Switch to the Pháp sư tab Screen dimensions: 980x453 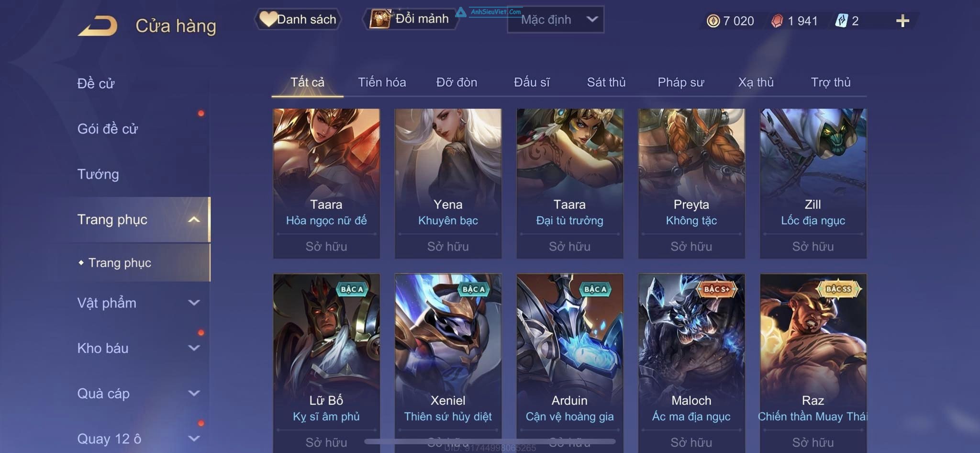tap(681, 82)
